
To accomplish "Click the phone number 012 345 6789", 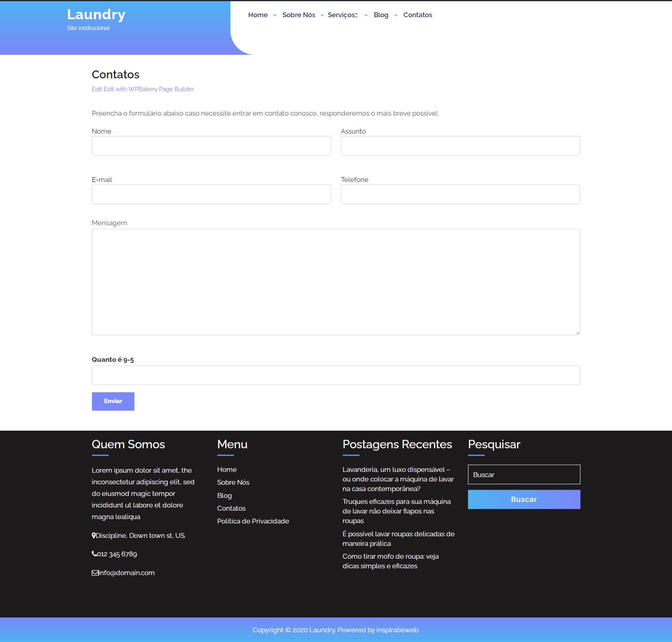I will pyautogui.click(x=117, y=554).
